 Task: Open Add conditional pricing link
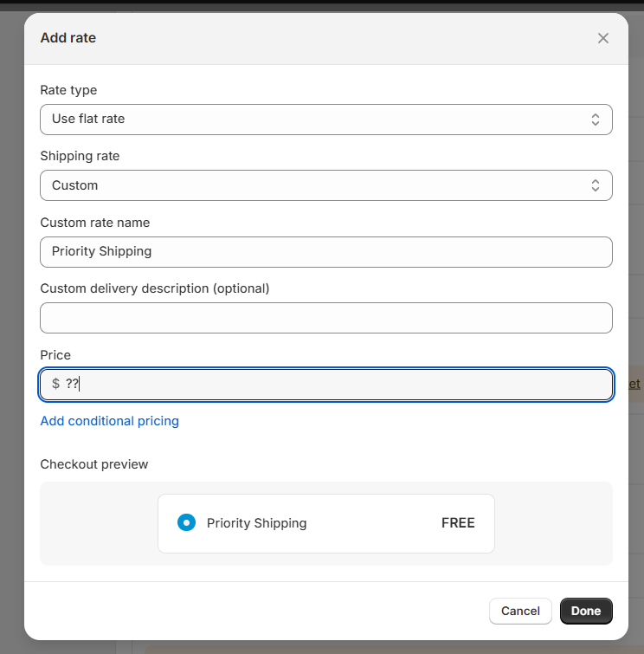click(110, 421)
